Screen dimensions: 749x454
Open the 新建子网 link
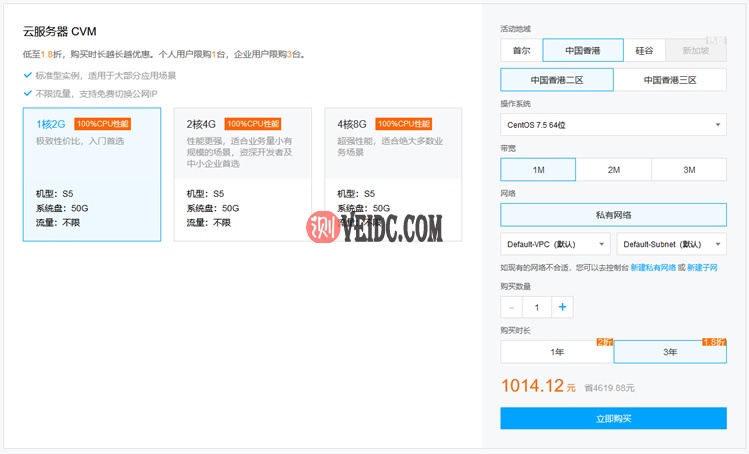pyautogui.click(x=702, y=268)
